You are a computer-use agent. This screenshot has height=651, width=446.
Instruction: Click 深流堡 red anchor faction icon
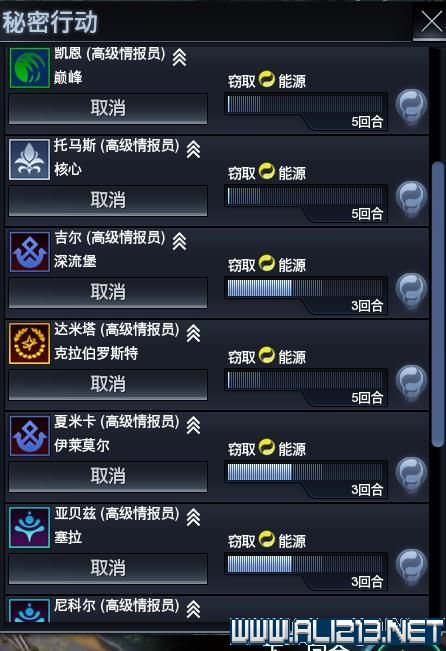pyautogui.click(x=29, y=252)
